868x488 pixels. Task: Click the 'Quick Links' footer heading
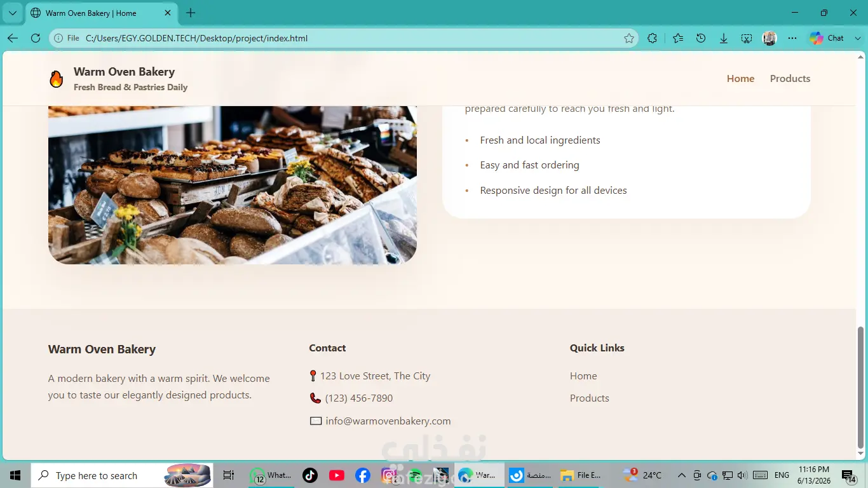(597, 348)
